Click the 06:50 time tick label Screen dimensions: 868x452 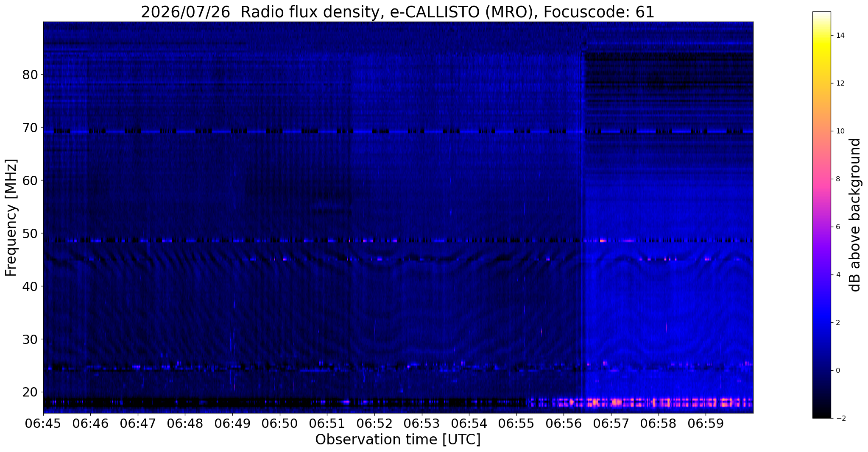(x=280, y=423)
